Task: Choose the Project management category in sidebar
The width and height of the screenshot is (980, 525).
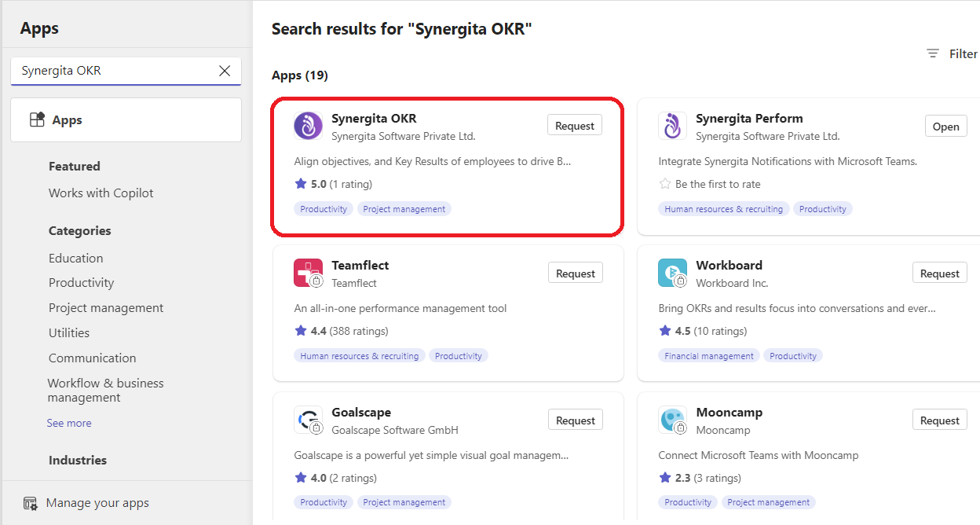Action: (x=106, y=308)
